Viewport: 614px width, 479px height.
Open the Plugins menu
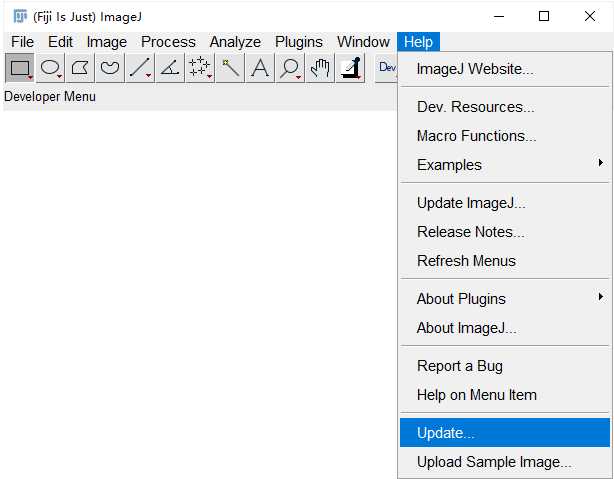point(298,42)
